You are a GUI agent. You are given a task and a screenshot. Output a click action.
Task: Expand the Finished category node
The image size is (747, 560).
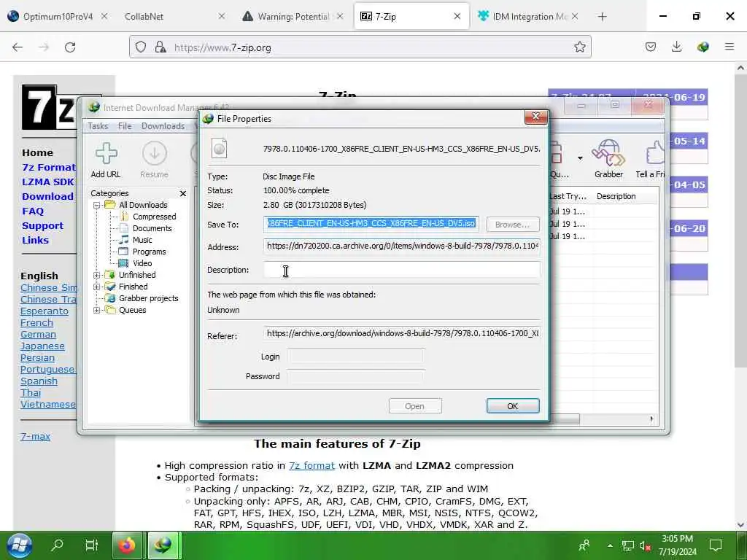tap(97, 287)
